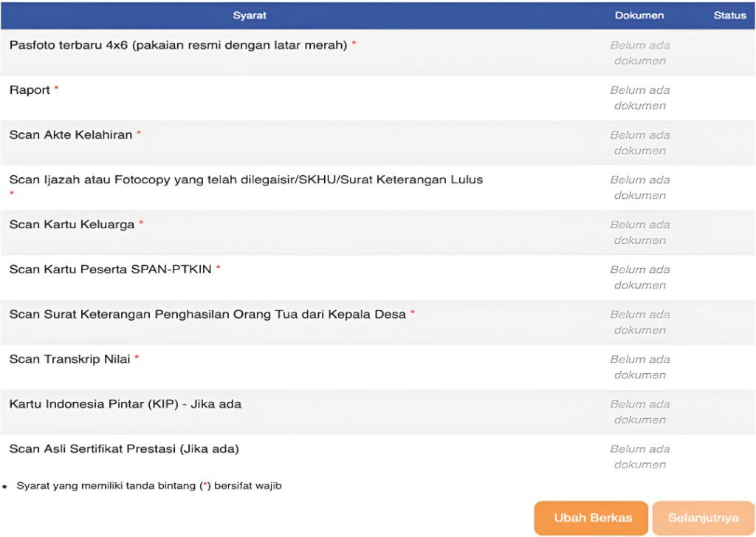Image resolution: width=756 pixels, height=537 pixels.
Task: Click document placeholder for Kartu Indonesia Pintar
Action: [639, 412]
